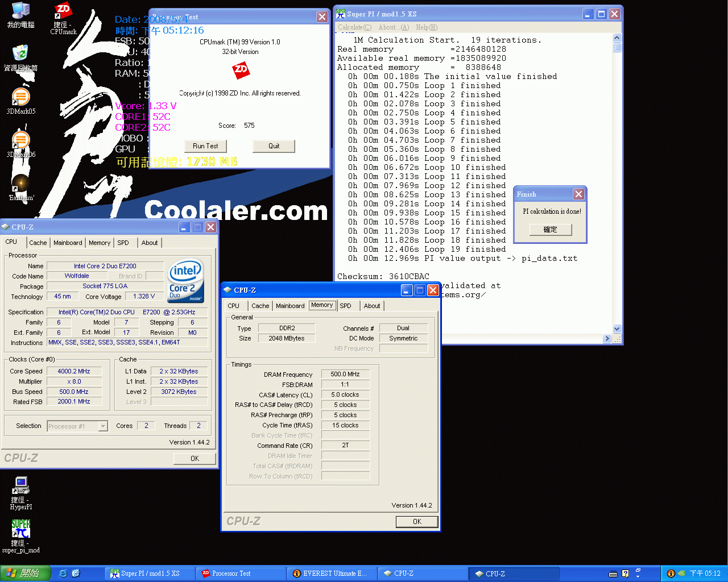
Task: Switch to Mainboard tab in left CPU-Z window
Action: tap(68, 243)
